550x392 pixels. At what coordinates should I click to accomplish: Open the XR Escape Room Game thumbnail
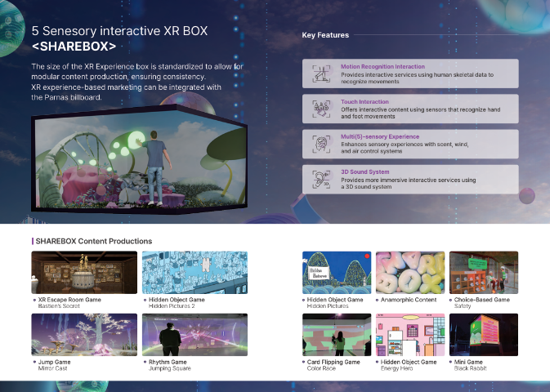click(84, 273)
